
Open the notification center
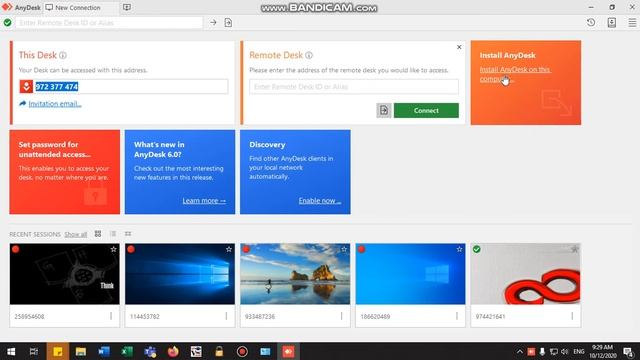(x=628, y=351)
